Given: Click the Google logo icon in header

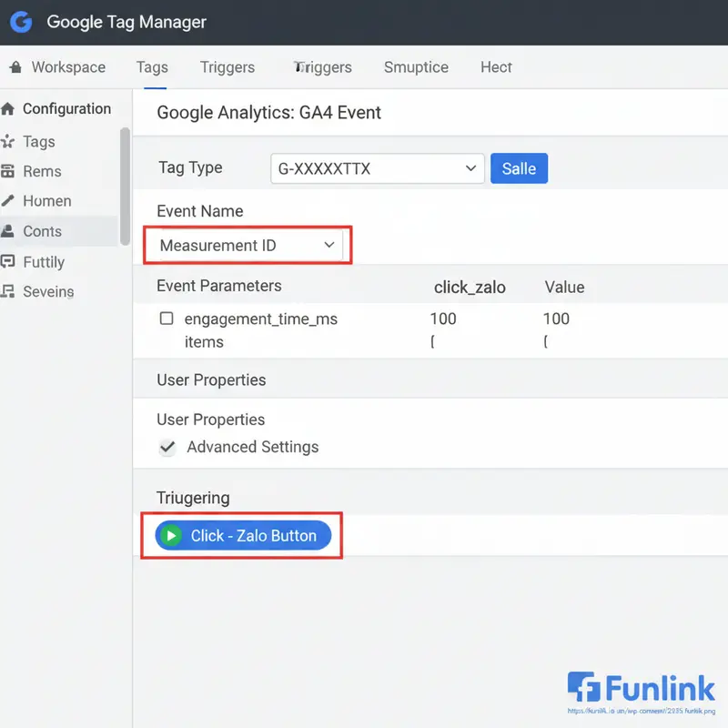Looking at the screenshot, I should coord(22,22).
